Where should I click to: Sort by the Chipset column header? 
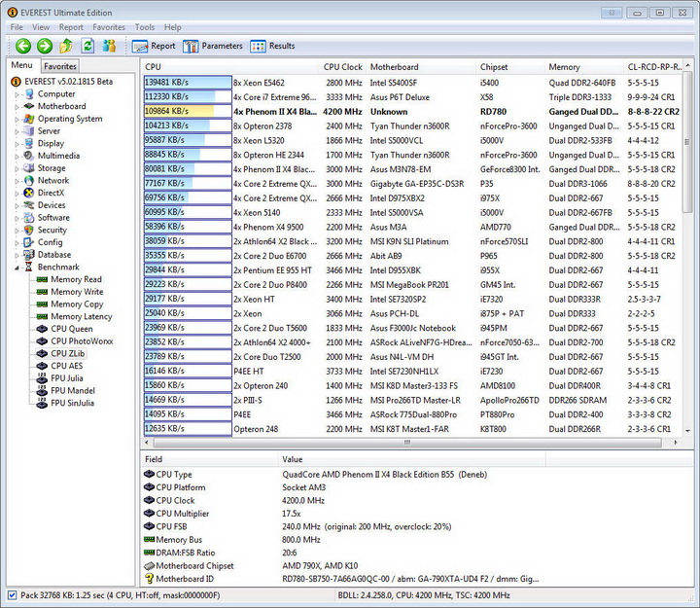tap(510, 67)
